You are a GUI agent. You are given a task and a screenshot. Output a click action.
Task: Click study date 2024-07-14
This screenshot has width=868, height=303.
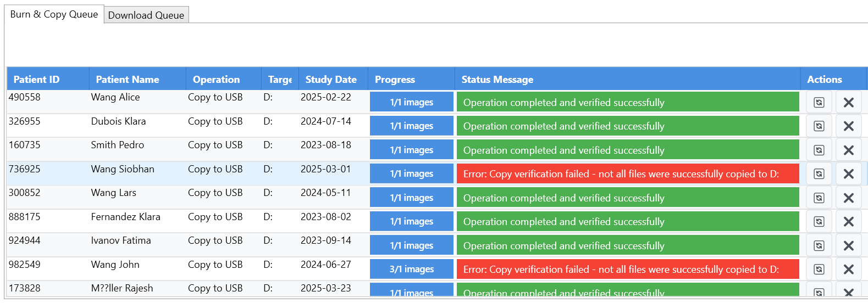point(326,121)
